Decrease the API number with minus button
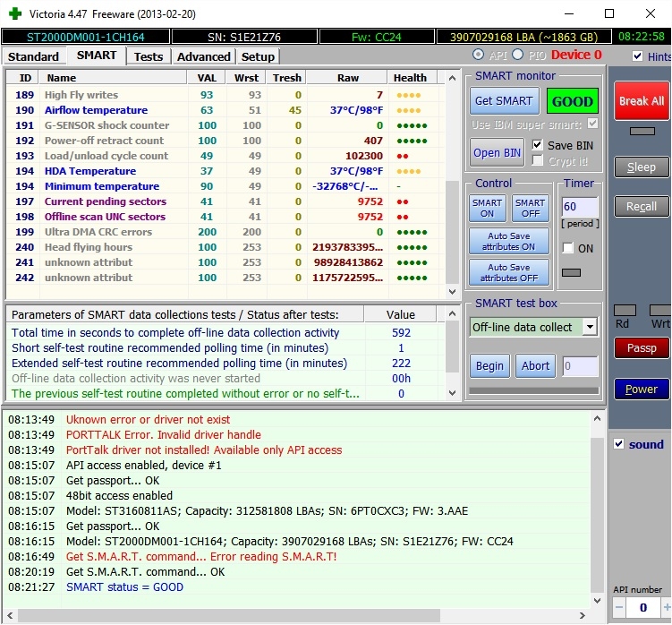 pos(619,607)
